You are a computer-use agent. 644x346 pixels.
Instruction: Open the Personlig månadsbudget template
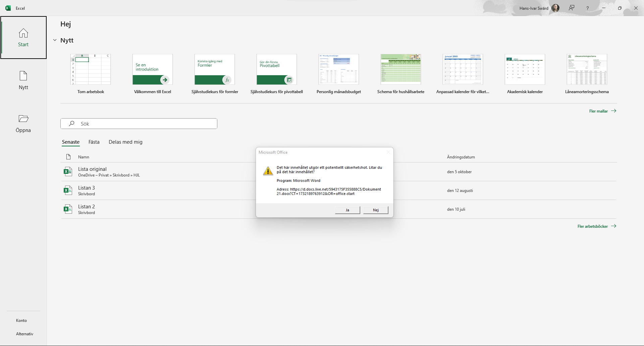pyautogui.click(x=339, y=74)
